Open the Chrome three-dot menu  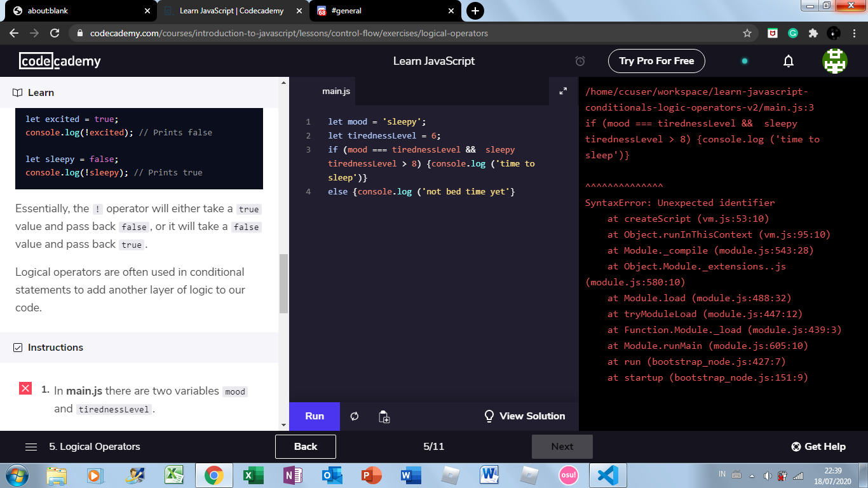(855, 33)
